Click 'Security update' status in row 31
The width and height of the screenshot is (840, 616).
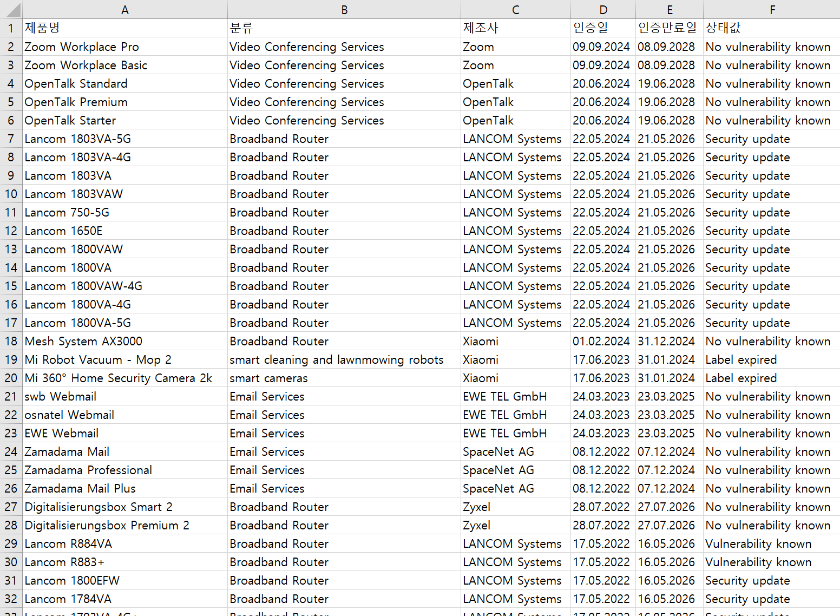click(772, 580)
